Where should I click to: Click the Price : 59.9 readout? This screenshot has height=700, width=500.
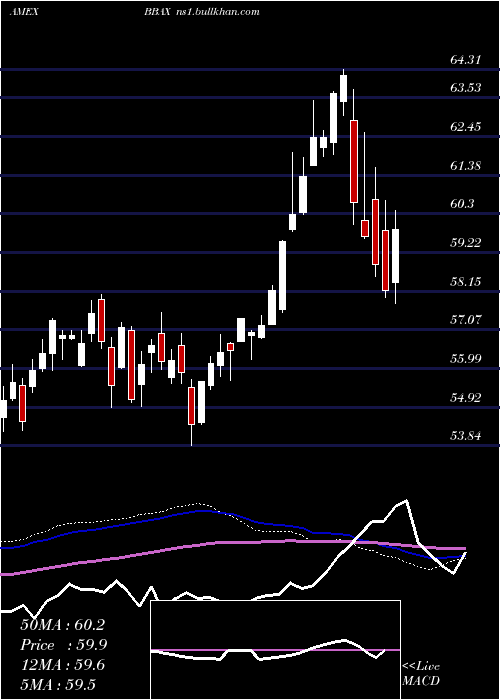pos(64,645)
